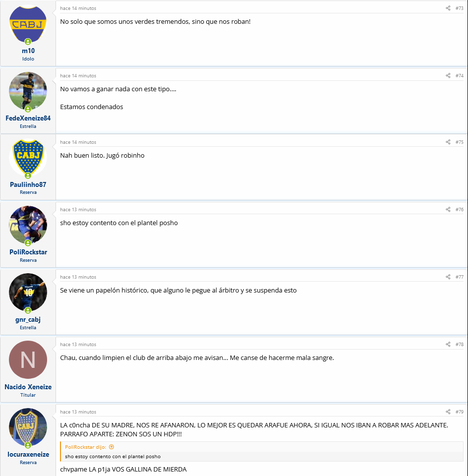Open permalink #76
468x476 pixels.
tap(459, 209)
